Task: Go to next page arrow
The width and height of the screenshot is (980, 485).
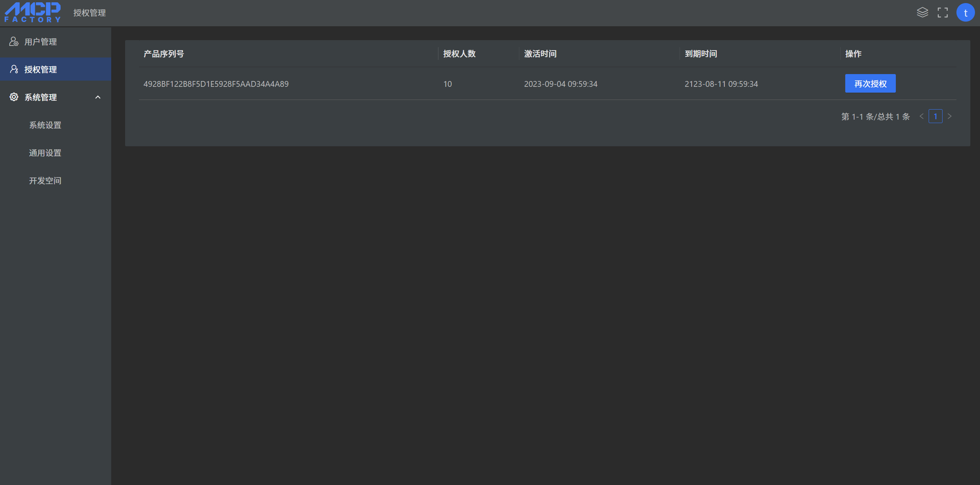Action: [x=949, y=117]
